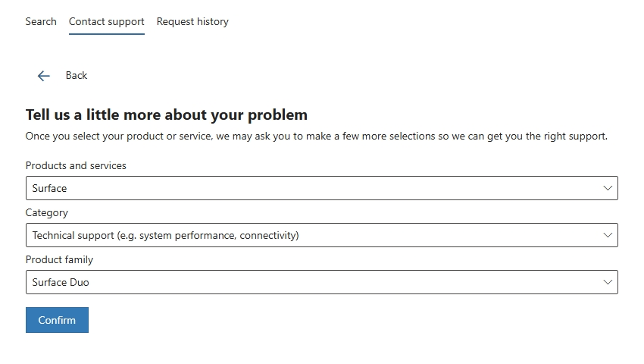The width and height of the screenshot is (644, 364).
Task: Select the Contact support tab
Action: [106, 21]
